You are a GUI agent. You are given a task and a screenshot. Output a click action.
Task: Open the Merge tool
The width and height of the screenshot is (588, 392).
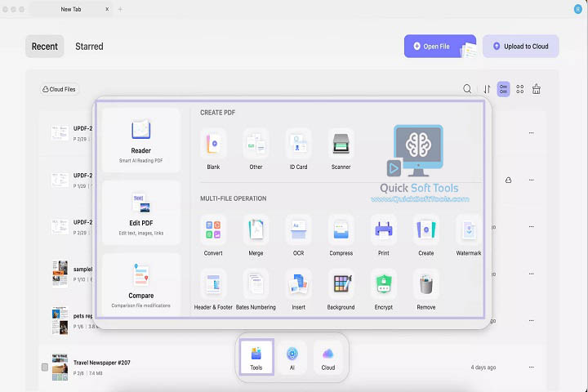256,235
